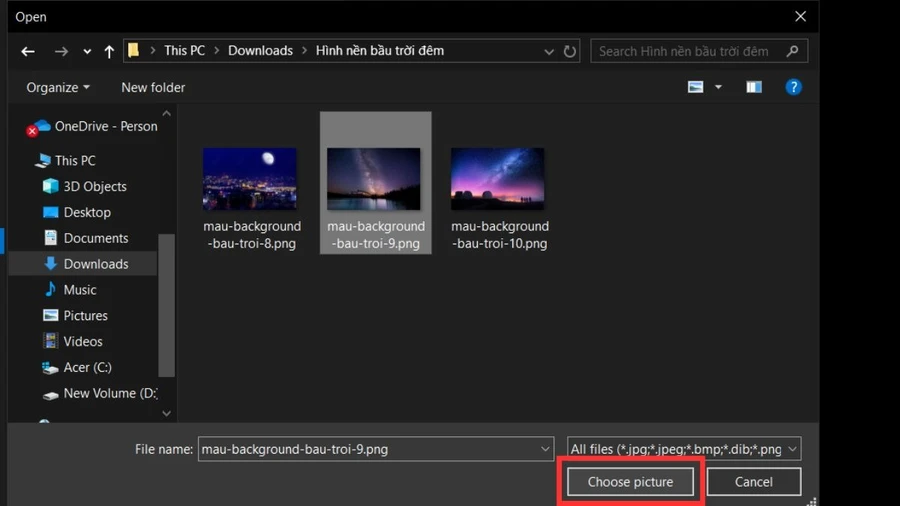Open 3D Objects folder

(95, 186)
